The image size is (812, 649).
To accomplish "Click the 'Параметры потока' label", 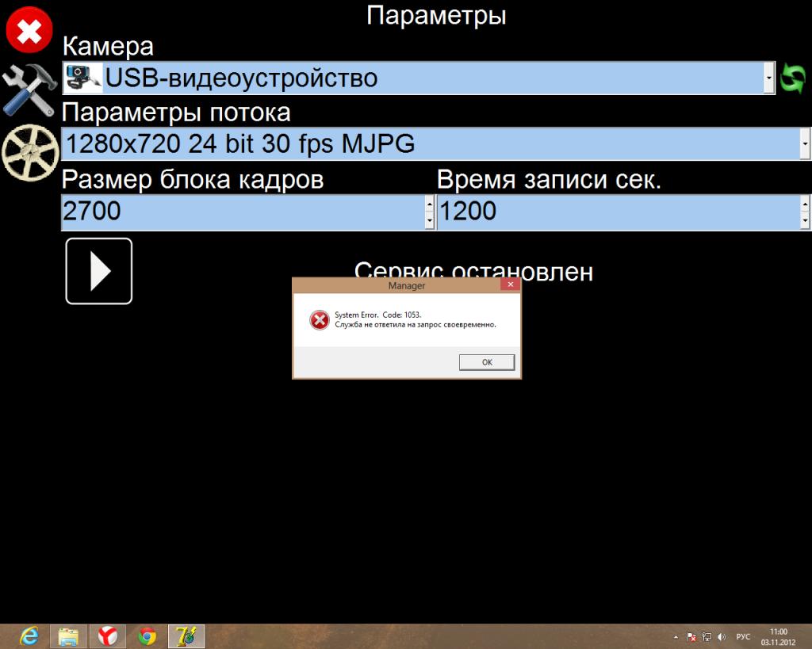I will pyautogui.click(x=176, y=113).
